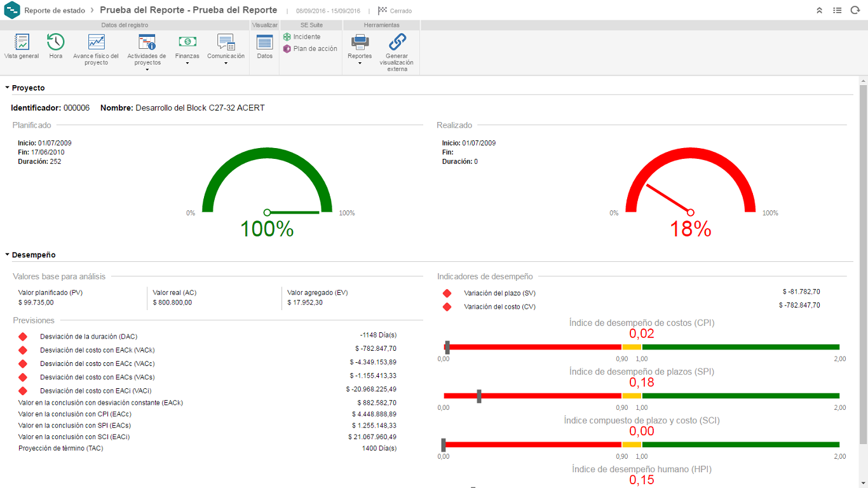This screenshot has width=868, height=488.
Task: Collapse the Proyecto section
Action: [8, 88]
